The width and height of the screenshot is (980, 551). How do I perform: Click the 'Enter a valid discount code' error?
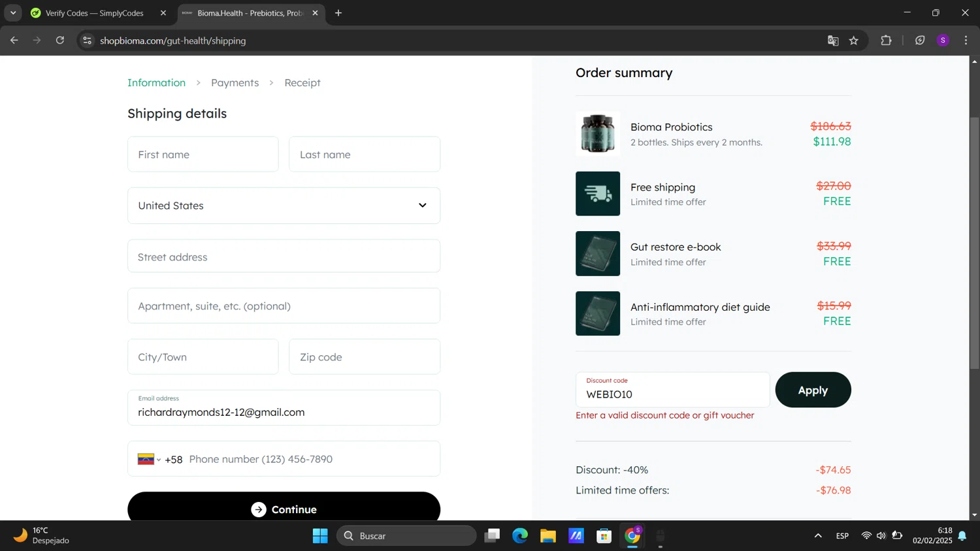664,415
